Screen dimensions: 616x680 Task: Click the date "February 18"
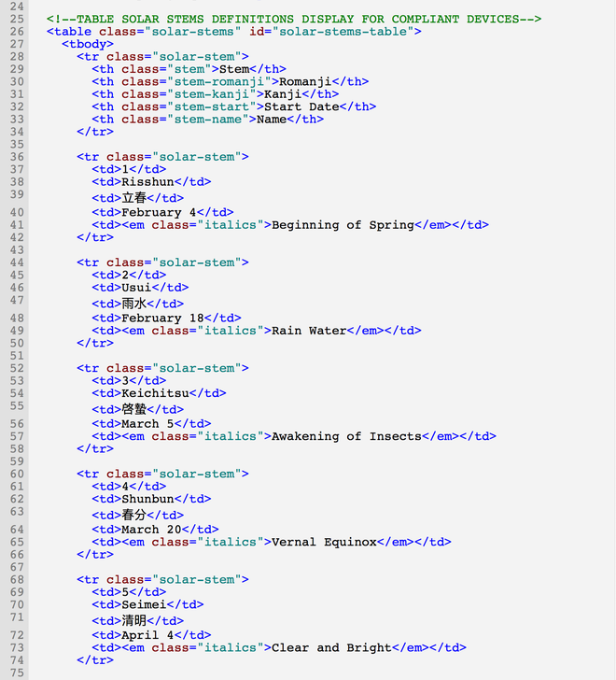pyautogui.click(x=162, y=319)
